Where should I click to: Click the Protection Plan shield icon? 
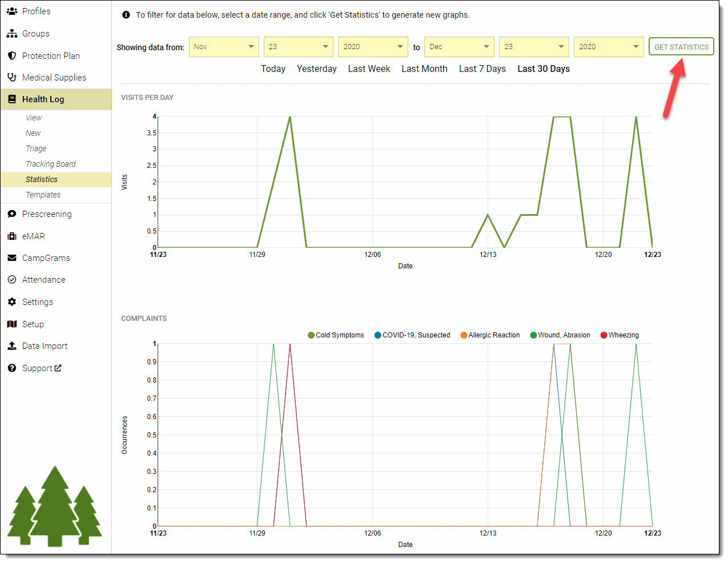click(x=11, y=56)
